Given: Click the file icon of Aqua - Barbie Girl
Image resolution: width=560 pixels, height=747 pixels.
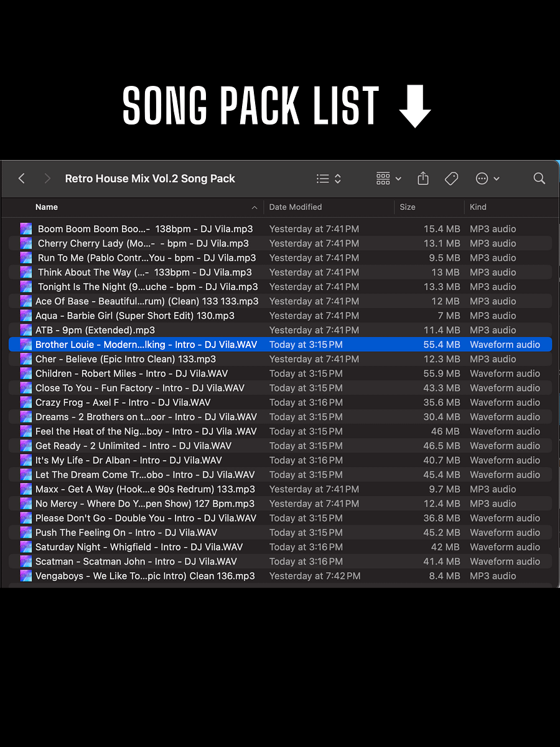Looking at the screenshot, I should pos(26,316).
